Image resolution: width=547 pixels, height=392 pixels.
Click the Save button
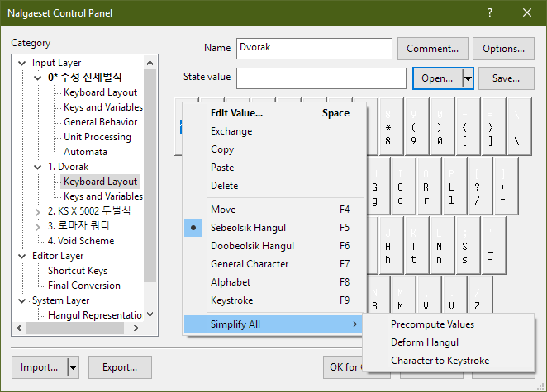(506, 78)
